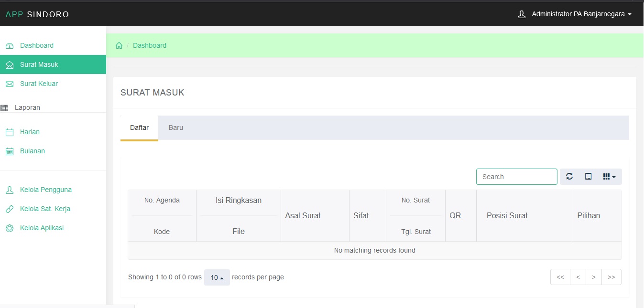Screen dimensions: 644x308
Task: Click the refresh table icon
Action: click(569, 177)
